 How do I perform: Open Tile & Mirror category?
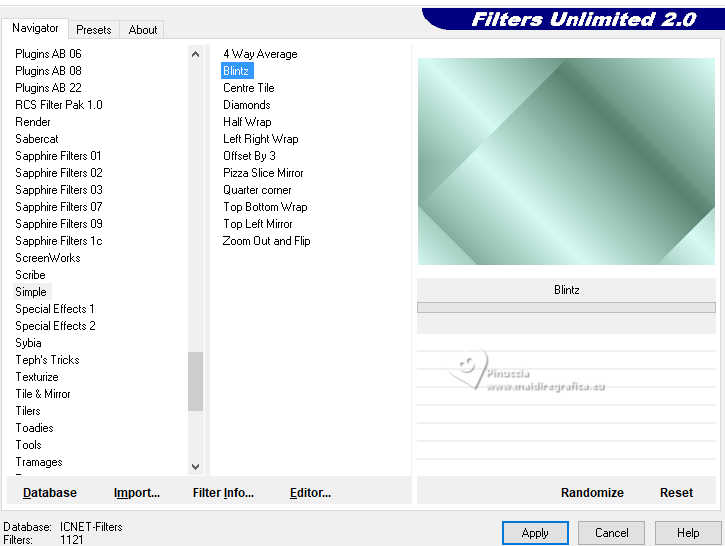click(x=43, y=394)
